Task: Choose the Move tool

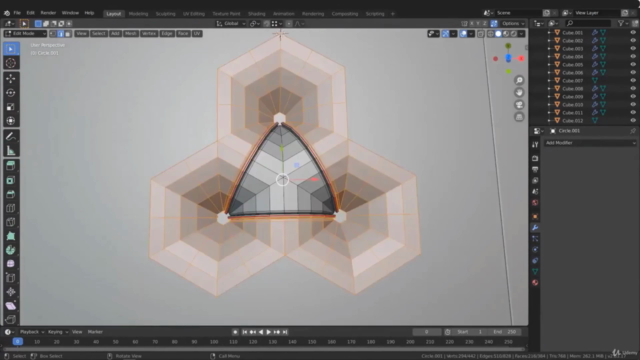Action: [x=11, y=78]
